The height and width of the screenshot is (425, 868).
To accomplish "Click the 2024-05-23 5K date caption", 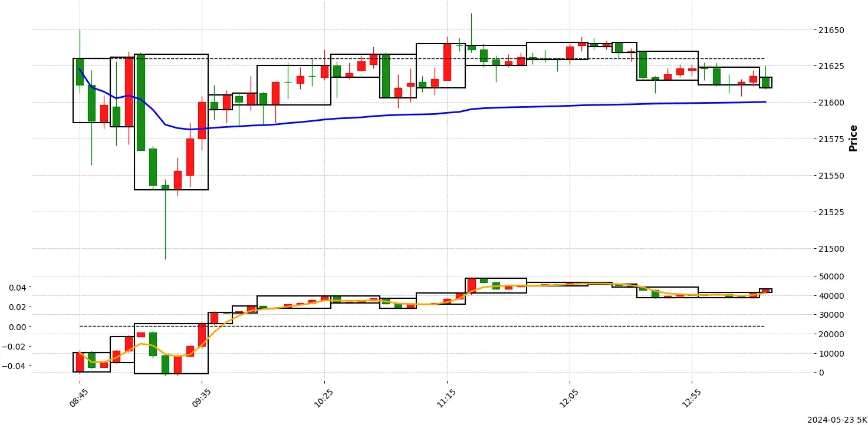I will tap(836, 419).
